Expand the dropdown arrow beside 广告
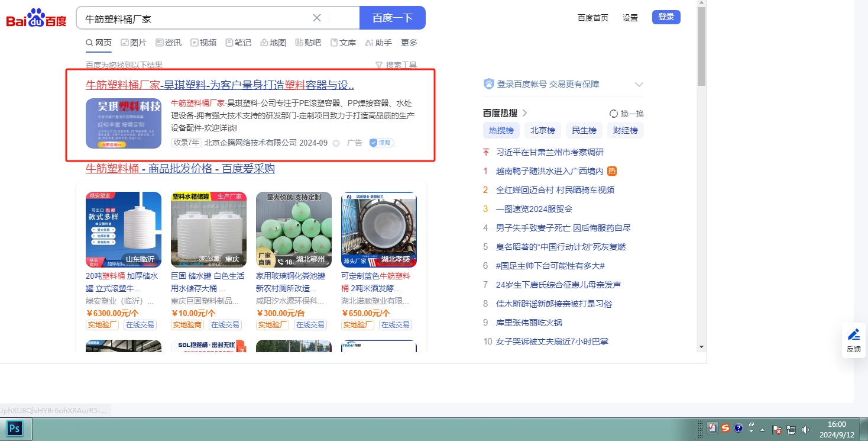The image size is (868, 441). [336, 143]
